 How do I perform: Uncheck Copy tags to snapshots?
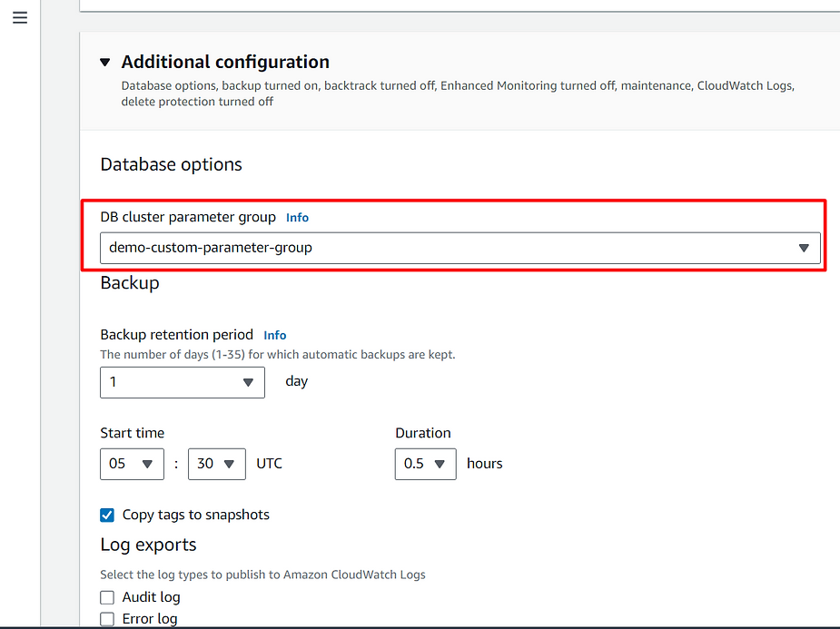point(107,515)
